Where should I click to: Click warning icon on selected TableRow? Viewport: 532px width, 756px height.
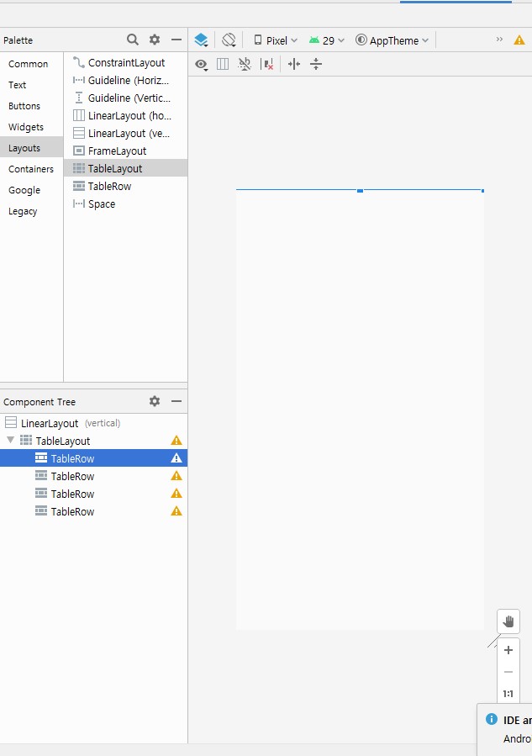[x=176, y=458]
